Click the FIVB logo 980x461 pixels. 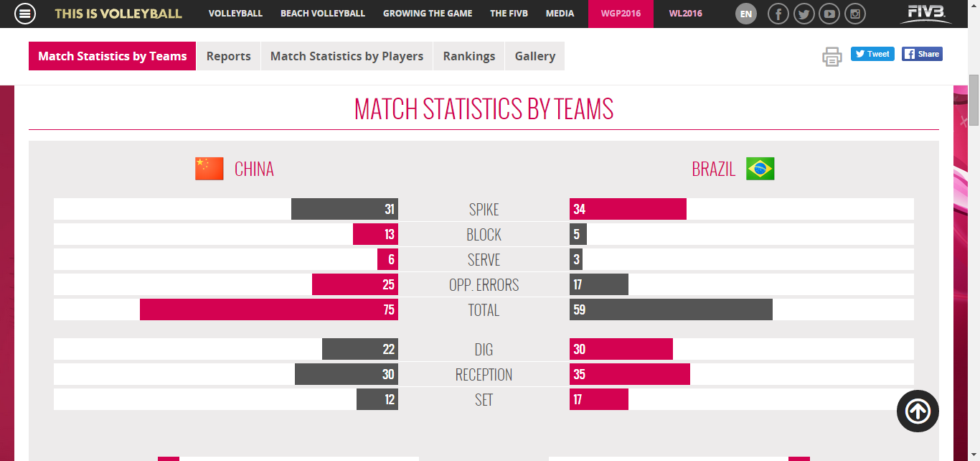pyautogui.click(x=926, y=13)
